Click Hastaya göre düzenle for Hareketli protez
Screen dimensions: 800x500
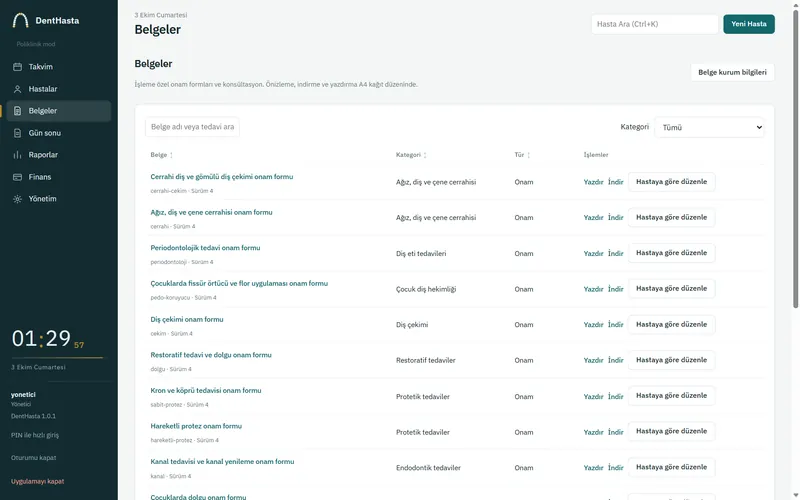[x=671, y=431]
